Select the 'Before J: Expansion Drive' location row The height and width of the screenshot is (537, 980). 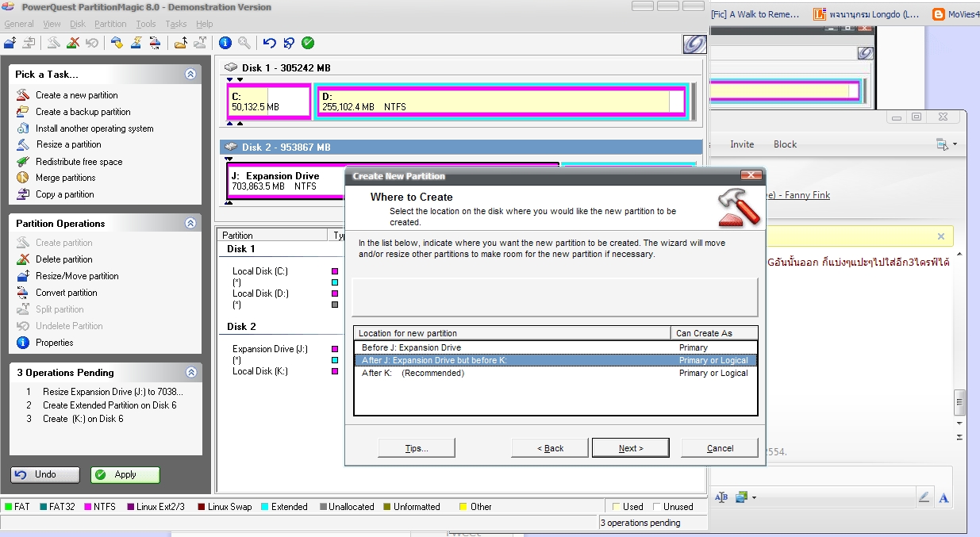(x=555, y=347)
